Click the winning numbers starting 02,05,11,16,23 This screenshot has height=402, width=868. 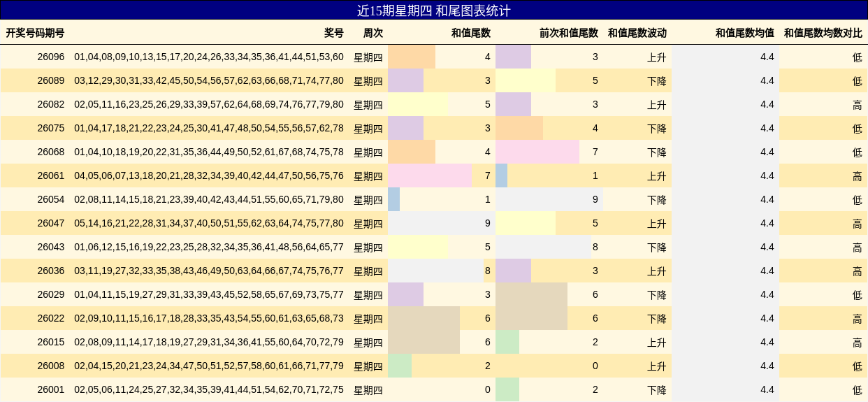tap(209, 104)
